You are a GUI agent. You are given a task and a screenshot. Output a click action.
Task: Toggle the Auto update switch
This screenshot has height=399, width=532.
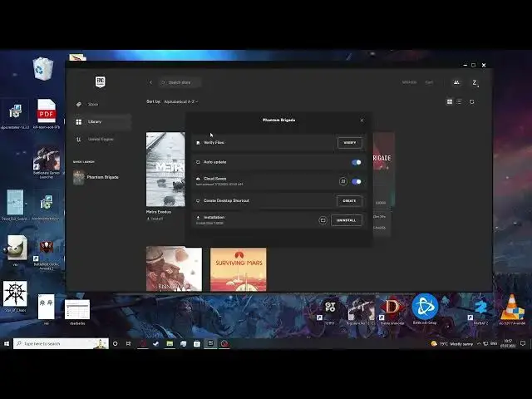[357, 163]
